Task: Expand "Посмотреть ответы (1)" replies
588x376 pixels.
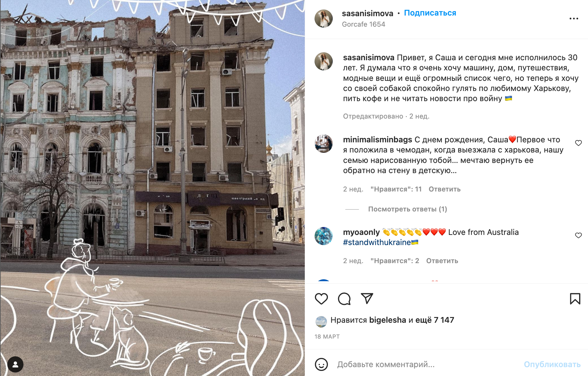Action: 407,209
